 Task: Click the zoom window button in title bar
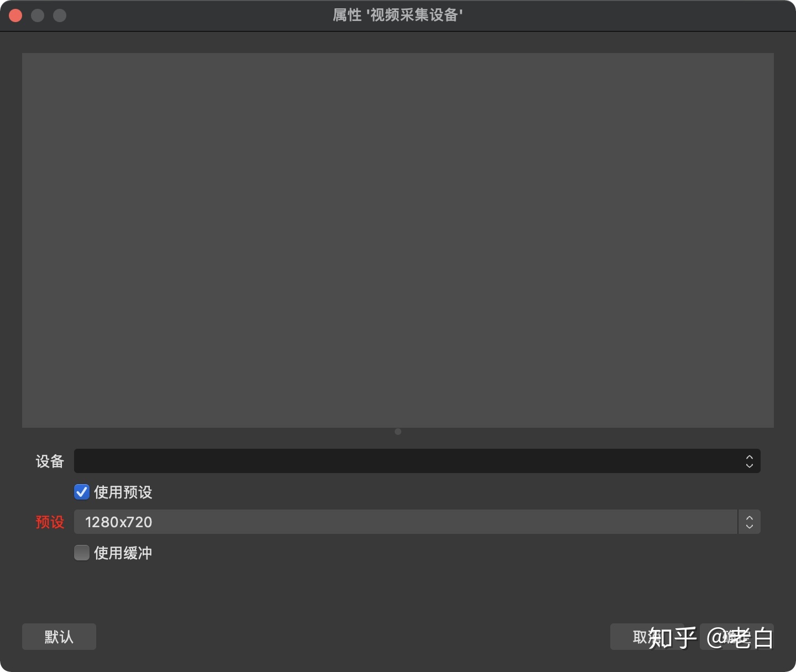[x=60, y=15]
